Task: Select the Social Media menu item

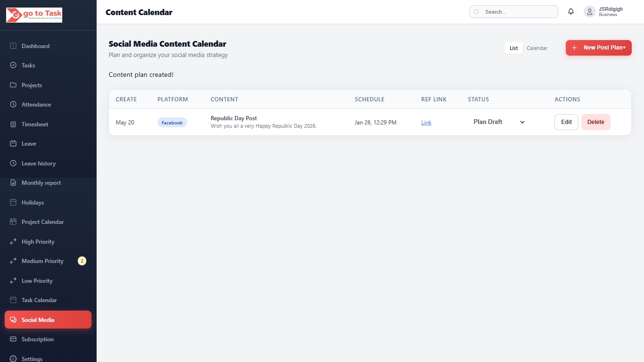Action: tap(48, 320)
